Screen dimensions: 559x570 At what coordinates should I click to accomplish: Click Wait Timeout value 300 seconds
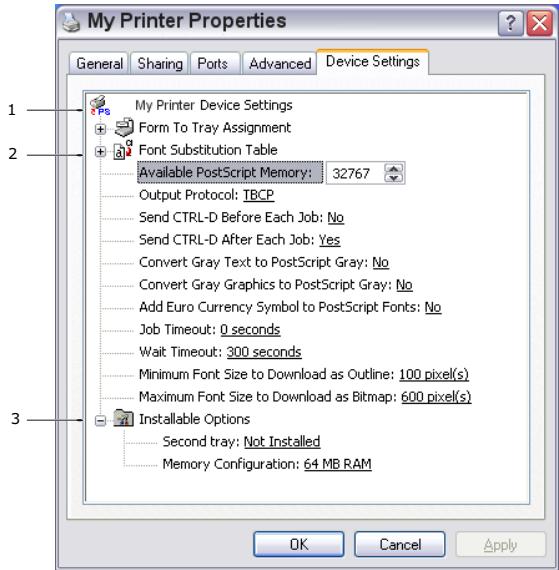coord(264,352)
